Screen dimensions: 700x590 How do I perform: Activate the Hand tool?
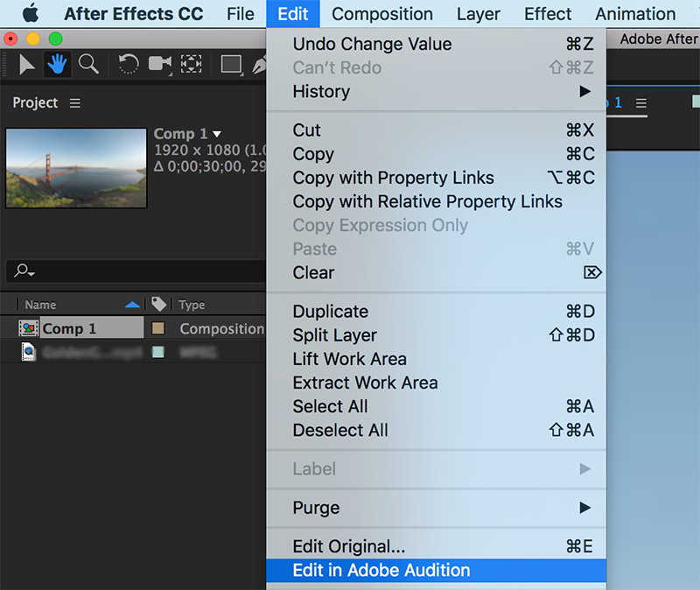(57, 64)
